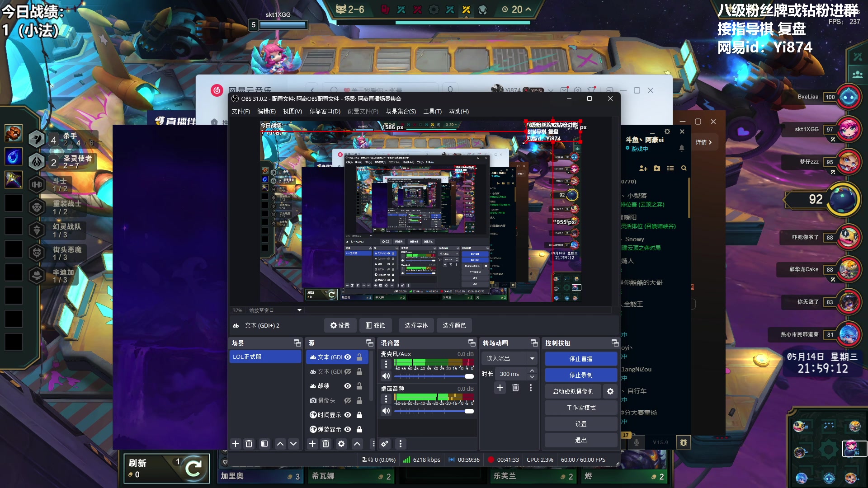868x488 pixels.
Task: Move the scene down in Scenes panel
Action: pos(293,444)
